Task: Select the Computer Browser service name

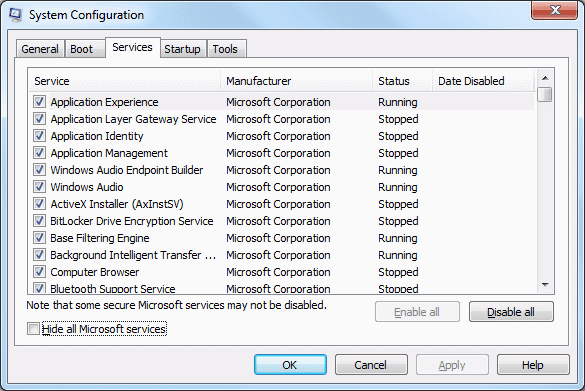Action: pyautogui.click(x=95, y=272)
